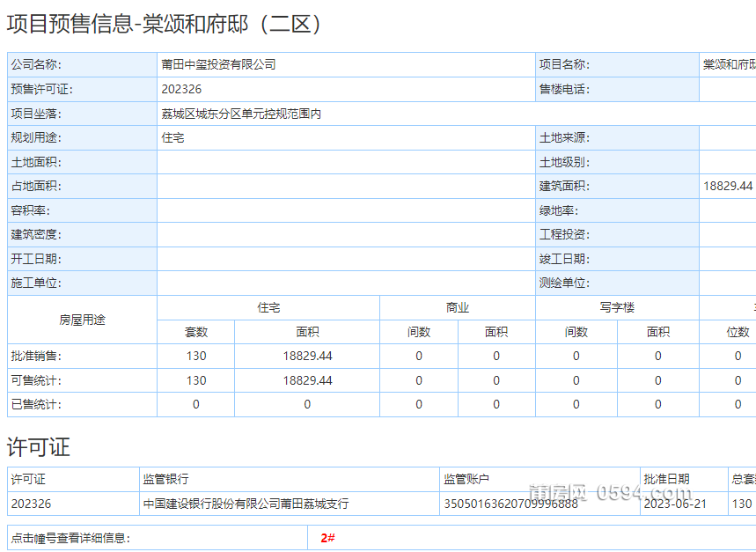Click the 测绘单位 label cell

click(x=617, y=283)
